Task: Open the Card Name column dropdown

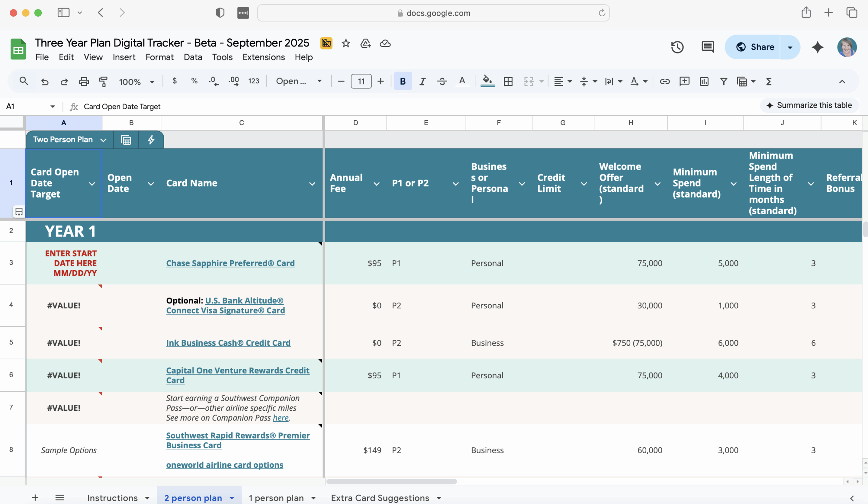Action: click(x=312, y=184)
